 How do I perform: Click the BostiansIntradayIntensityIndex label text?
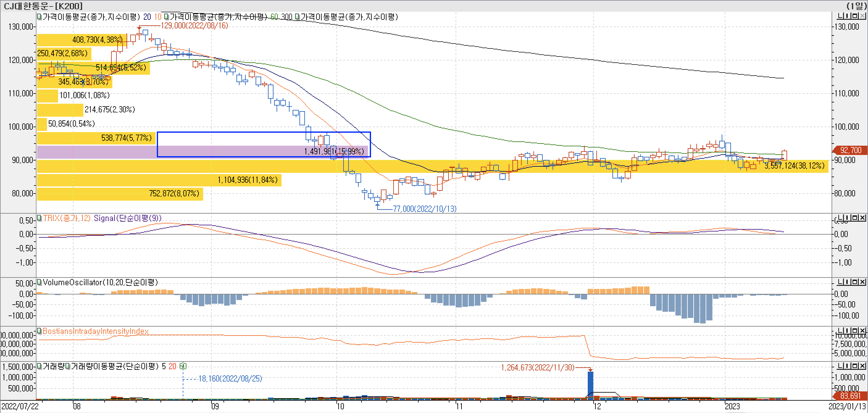95,331
